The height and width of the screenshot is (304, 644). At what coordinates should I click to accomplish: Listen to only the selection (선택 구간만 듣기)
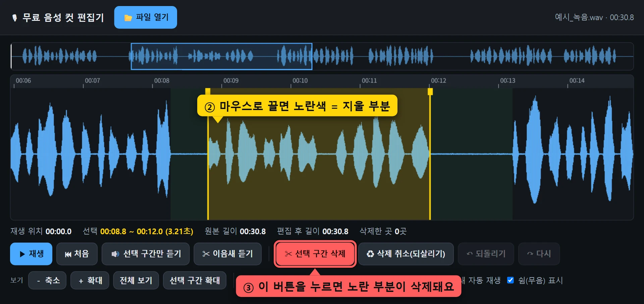click(x=146, y=254)
